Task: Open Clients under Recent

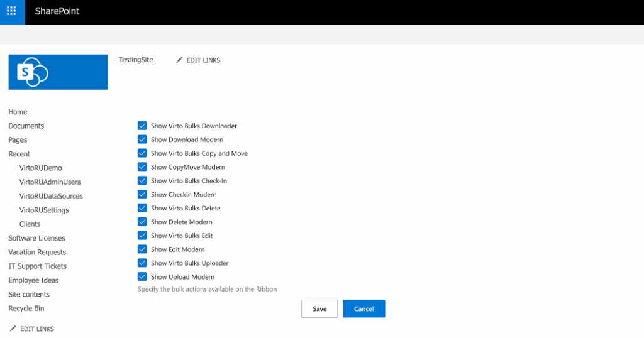Action: 30,224
